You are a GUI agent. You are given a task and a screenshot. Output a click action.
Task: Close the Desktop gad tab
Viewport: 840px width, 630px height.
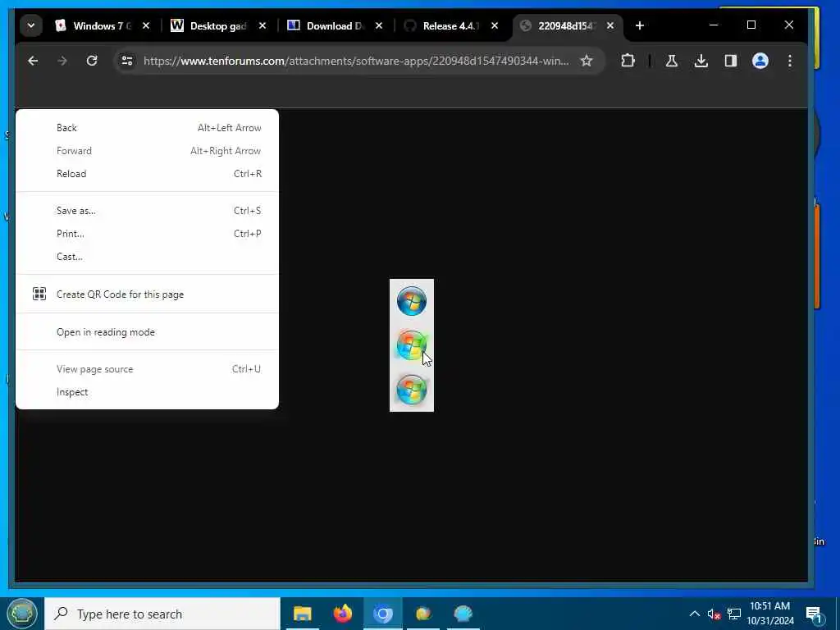click(262, 25)
